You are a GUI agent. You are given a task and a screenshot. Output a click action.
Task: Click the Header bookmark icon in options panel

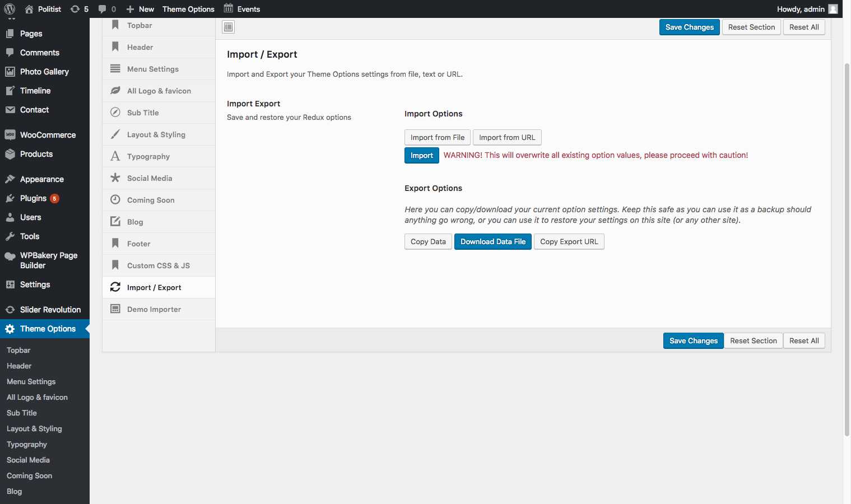point(115,47)
